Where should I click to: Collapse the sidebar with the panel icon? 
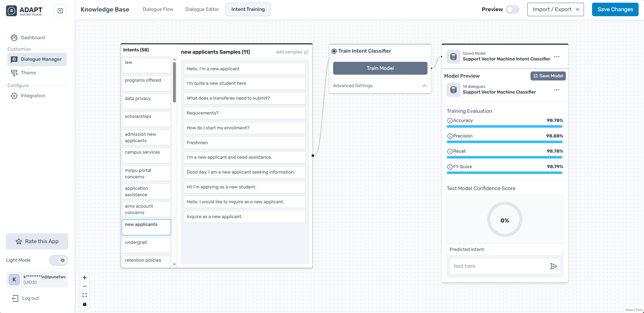(60, 11)
